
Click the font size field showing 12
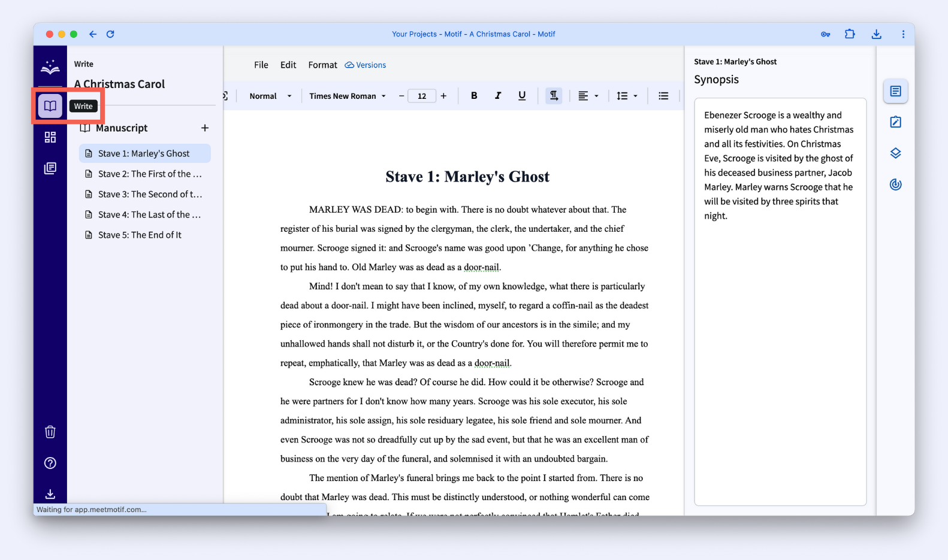tap(422, 96)
